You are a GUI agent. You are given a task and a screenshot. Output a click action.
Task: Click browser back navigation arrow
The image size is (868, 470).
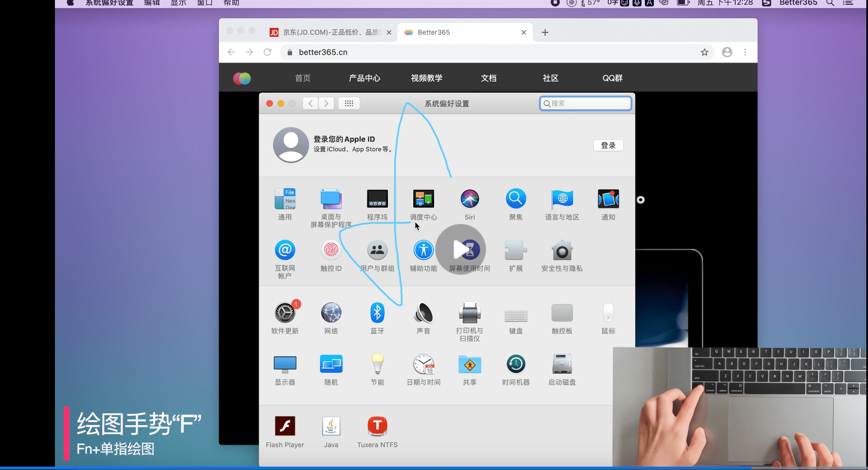point(231,53)
